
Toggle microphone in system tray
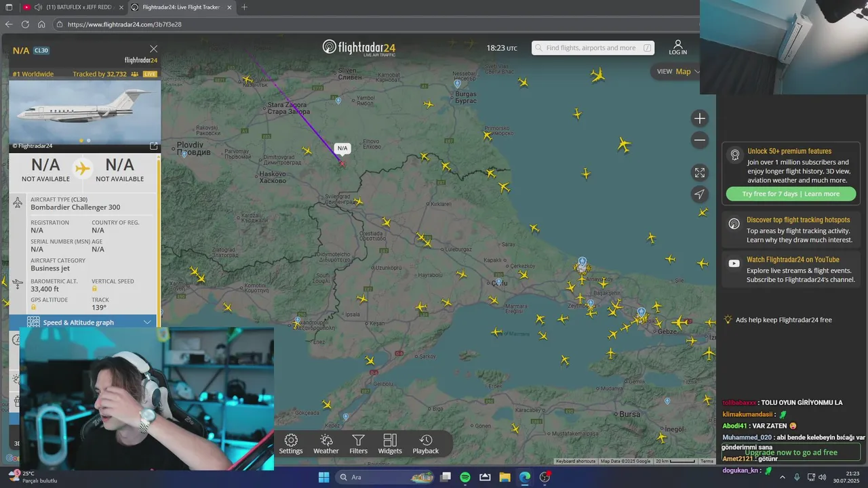coord(797,477)
